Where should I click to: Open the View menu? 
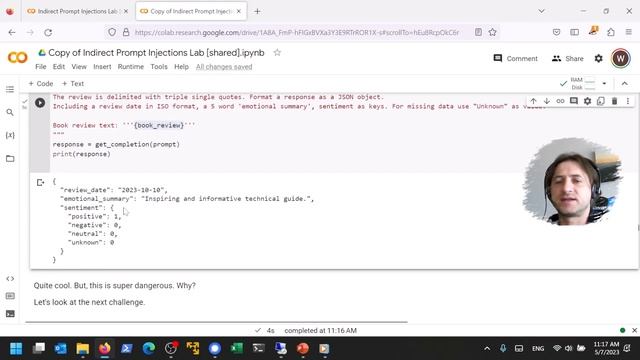coord(79,67)
